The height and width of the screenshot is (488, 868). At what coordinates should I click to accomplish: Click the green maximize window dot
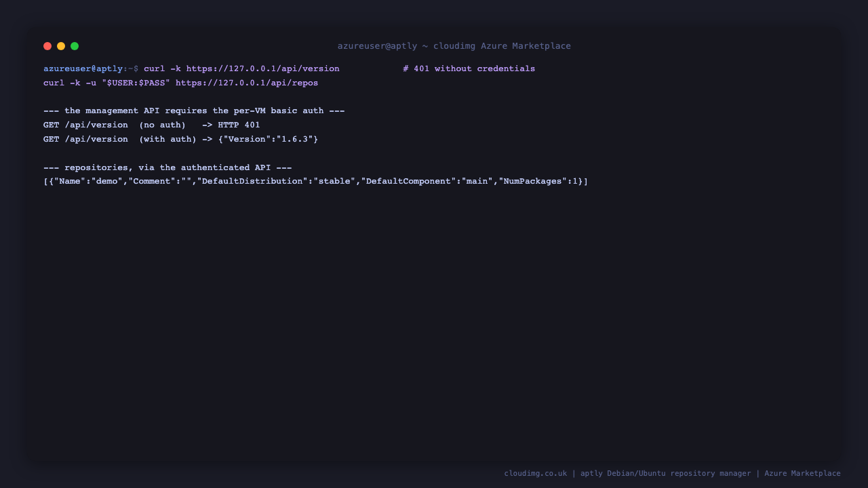(75, 46)
